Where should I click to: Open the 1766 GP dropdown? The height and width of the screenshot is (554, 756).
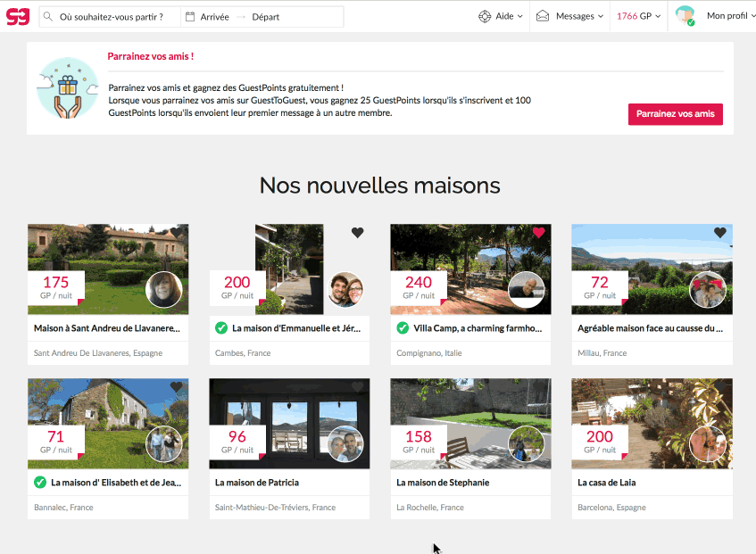(x=638, y=16)
